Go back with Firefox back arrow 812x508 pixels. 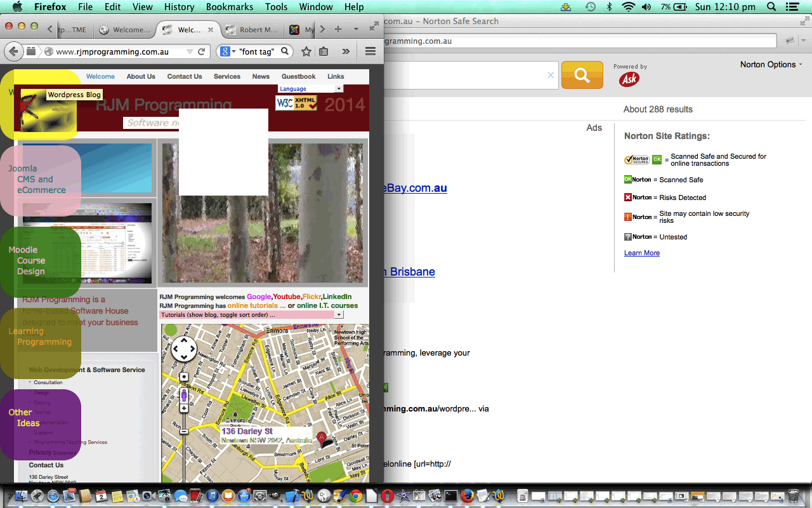coord(14,51)
